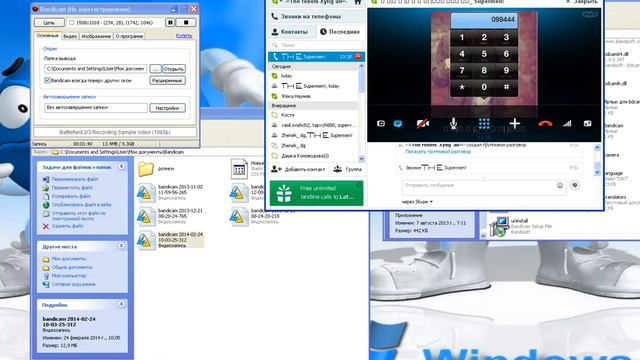Screen dimensions: 640x360
Task: Click Настройки button for auto-complete recording
Action: [x=167, y=108]
